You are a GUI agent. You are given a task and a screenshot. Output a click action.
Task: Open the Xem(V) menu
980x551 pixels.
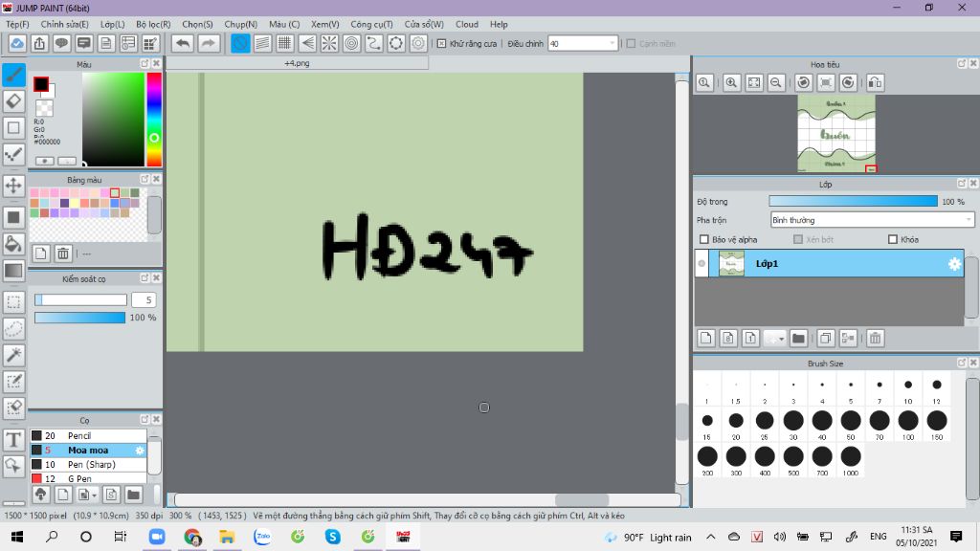tap(325, 24)
